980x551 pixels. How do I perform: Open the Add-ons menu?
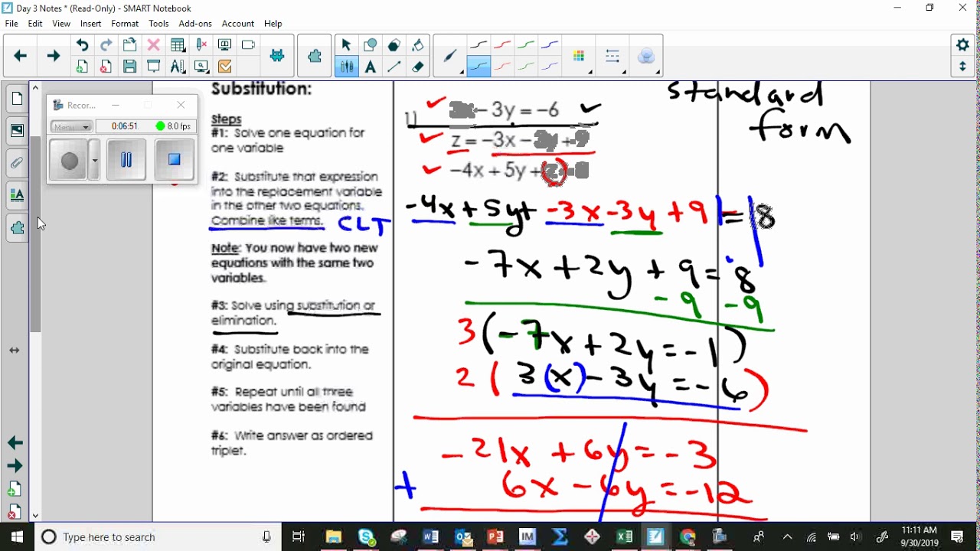pyautogui.click(x=195, y=24)
